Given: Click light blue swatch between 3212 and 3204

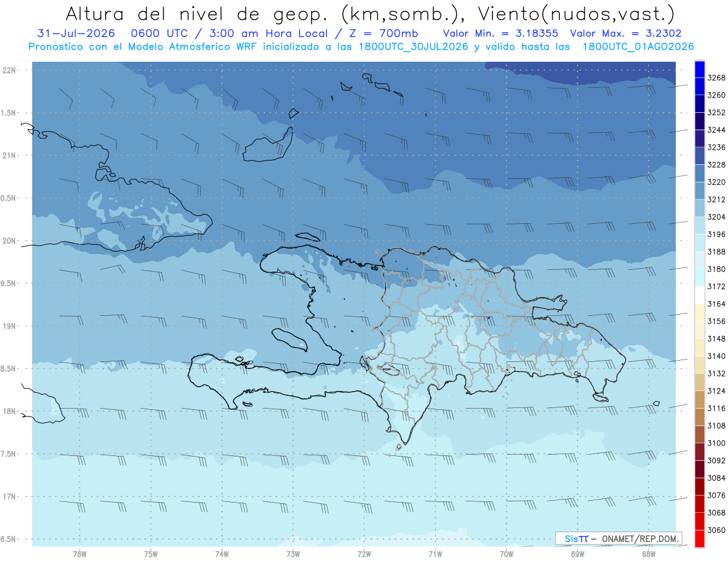Looking at the screenshot, I should 699,208.
